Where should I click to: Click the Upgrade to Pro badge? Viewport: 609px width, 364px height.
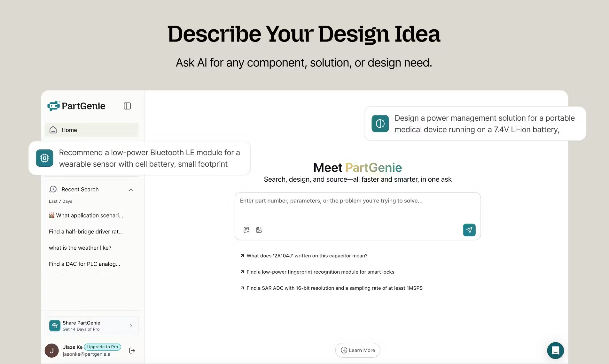point(103,347)
